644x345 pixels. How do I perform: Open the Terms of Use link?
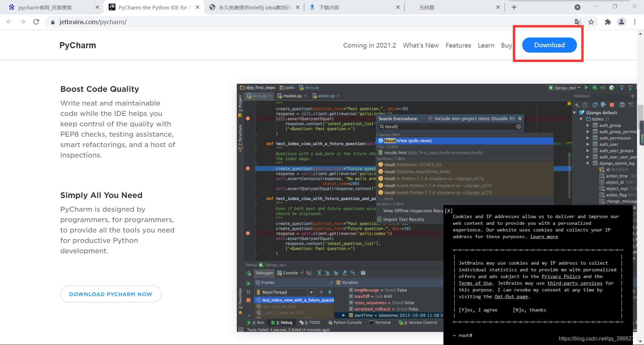pos(475,283)
